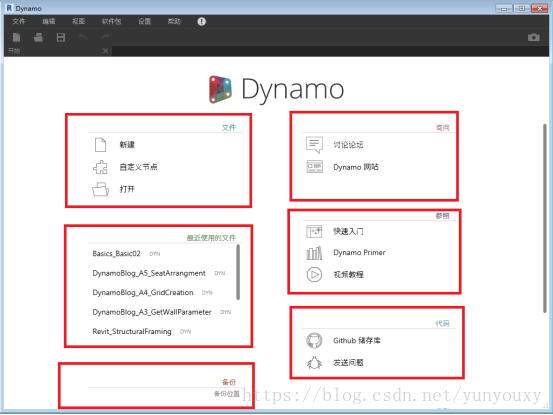Open recent file DynamoBlog_A3_GetWallParameter

pyautogui.click(x=152, y=312)
